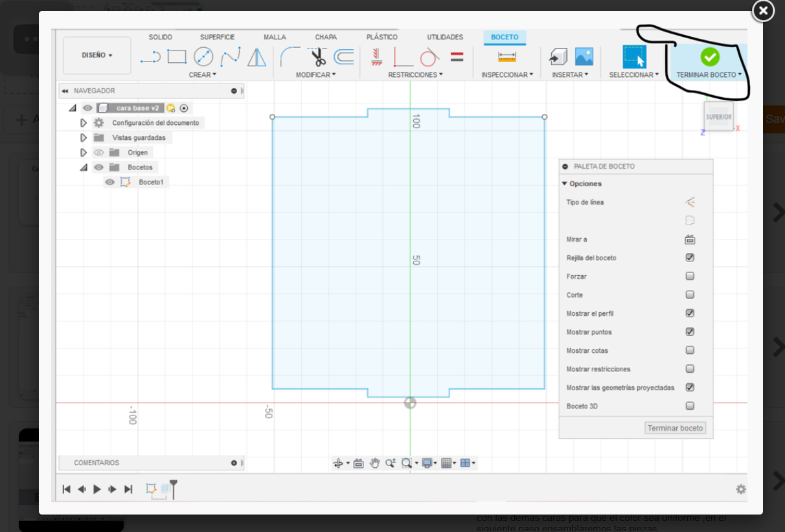Open the INSERTAR dropdown menu
This screenshot has width=785, height=532.
[570, 75]
